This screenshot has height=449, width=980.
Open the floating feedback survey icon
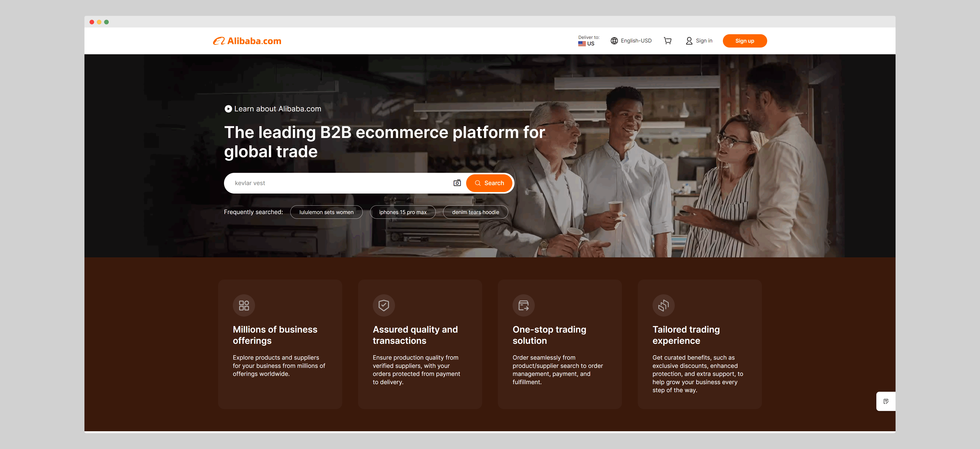pos(886,401)
